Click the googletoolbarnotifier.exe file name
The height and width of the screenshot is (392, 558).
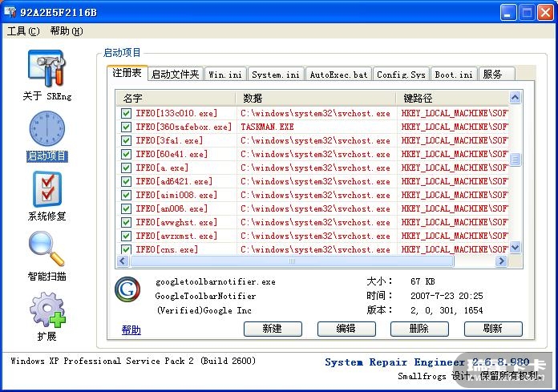[x=216, y=282]
